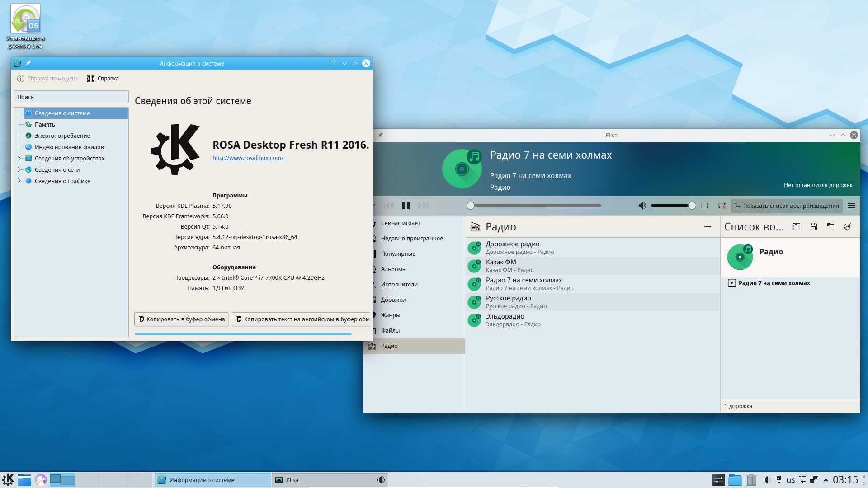This screenshot has width=868, height=488.
Task: Mute Elisa using the volume speaker icon
Action: (x=642, y=206)
